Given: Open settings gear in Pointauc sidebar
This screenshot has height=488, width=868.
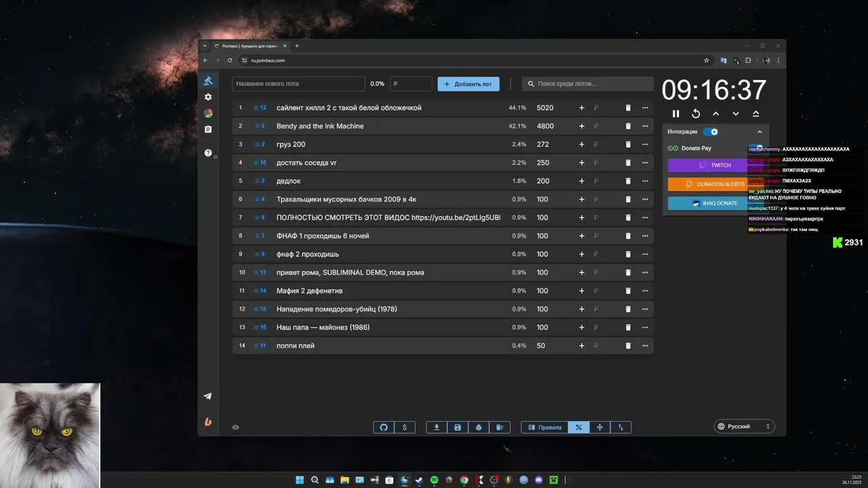Looking at the screenshot, I should pos(208,97).
